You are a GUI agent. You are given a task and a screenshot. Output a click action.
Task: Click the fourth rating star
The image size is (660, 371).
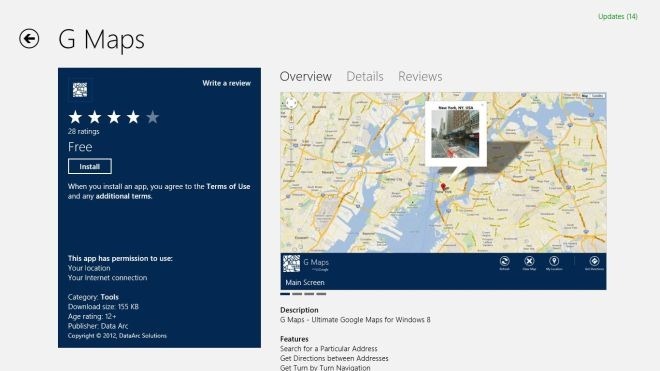pyautogui.click(x=133, y=117)
